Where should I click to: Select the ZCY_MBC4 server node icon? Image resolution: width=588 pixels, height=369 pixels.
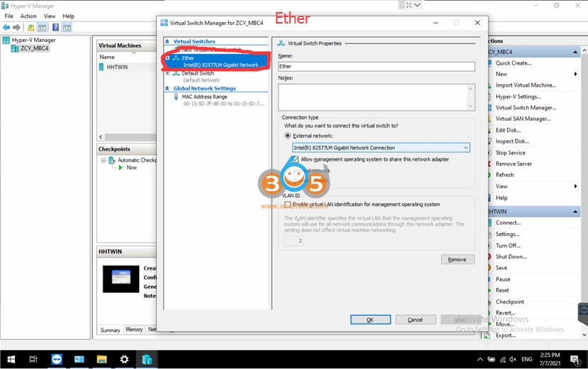[15, 48]
